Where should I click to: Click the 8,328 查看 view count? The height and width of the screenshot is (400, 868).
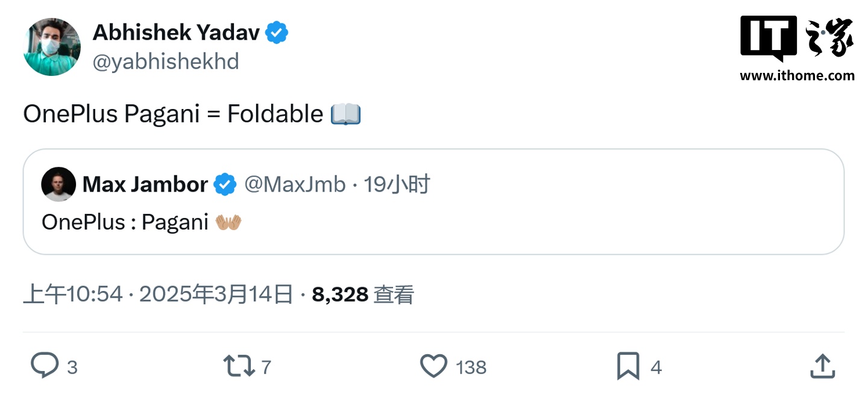[x=363, y=295]
